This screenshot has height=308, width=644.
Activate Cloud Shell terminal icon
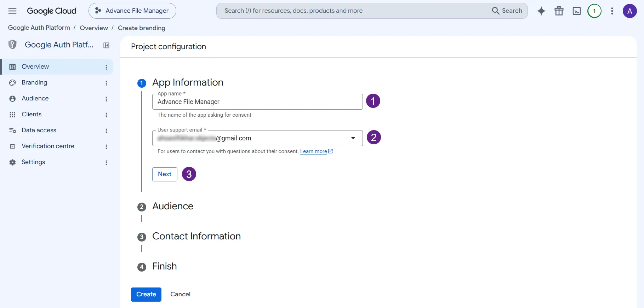(x=577, y=11)
